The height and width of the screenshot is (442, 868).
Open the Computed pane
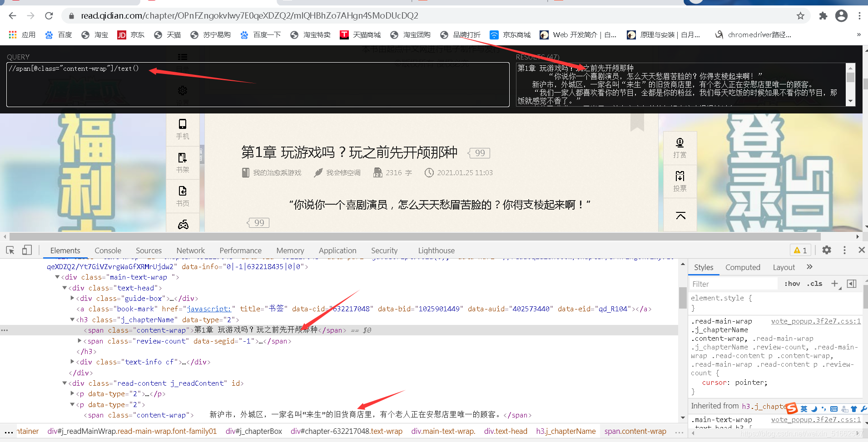pyautogui.click(x=743, y=267)
